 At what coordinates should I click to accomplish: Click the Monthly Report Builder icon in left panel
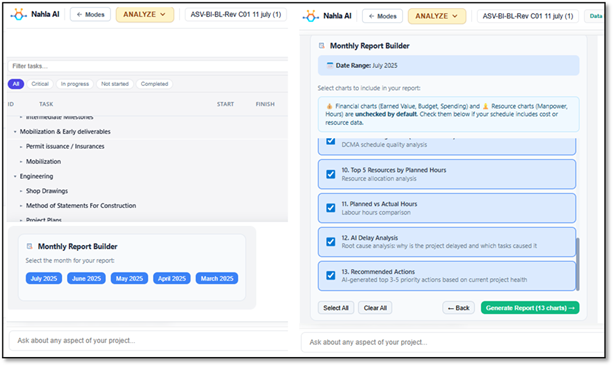click(x=29, y=247)
